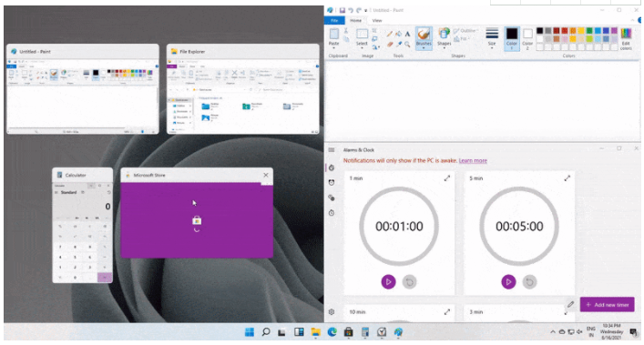644x345 pixels.
Task: Open Microsoft Edge from the taskbar
Action: tap(332, 332)
